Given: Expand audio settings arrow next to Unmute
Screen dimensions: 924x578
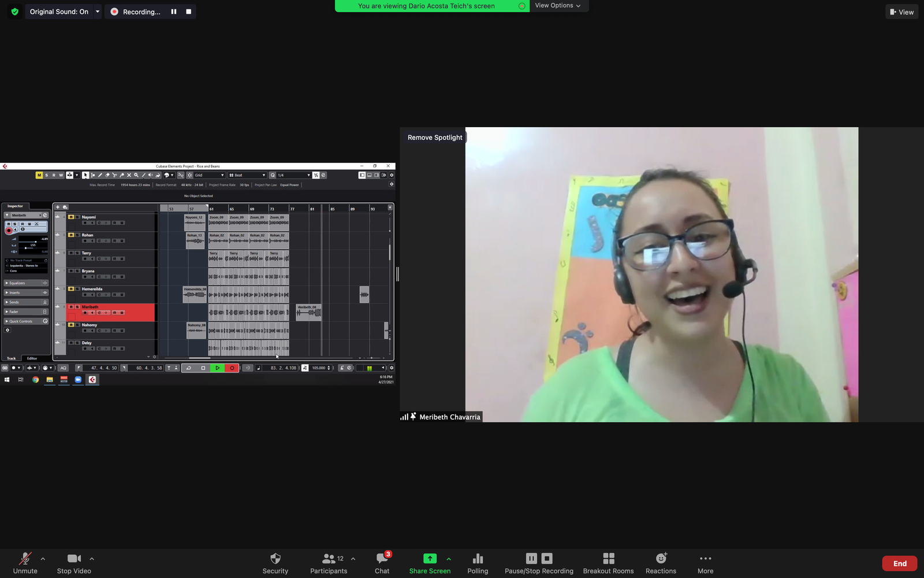Looking at the screenshot, I should click(43, 559).
